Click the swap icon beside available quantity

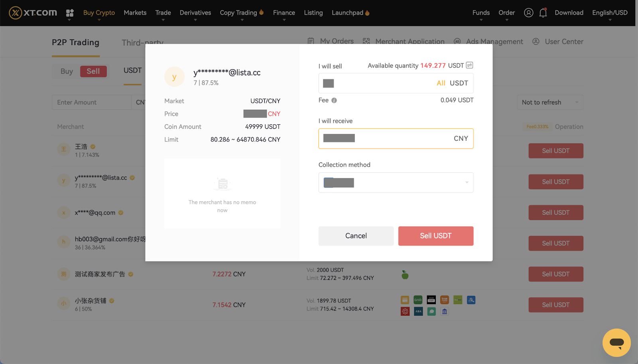(x=469, y=65)
